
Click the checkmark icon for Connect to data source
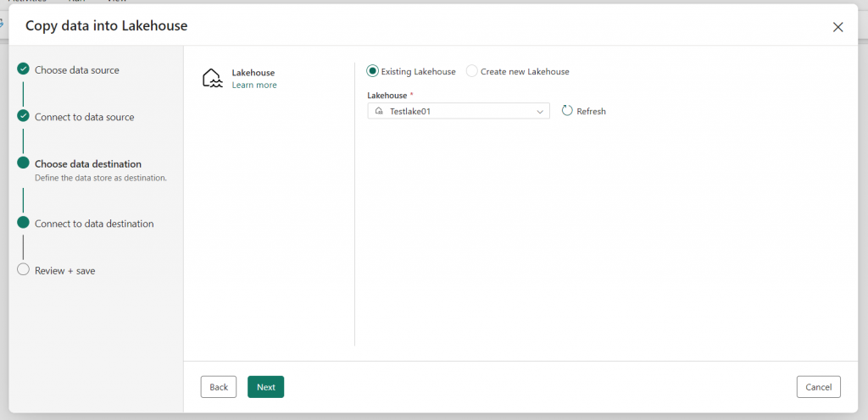(23, 116)
